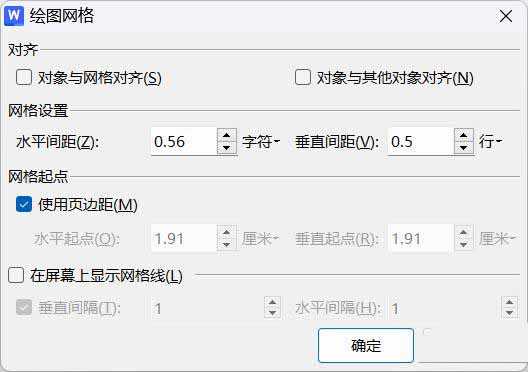528x372 pixels.
Task: Click 水平间隔 up arrow stepper
Action: (x=509, y=302)
